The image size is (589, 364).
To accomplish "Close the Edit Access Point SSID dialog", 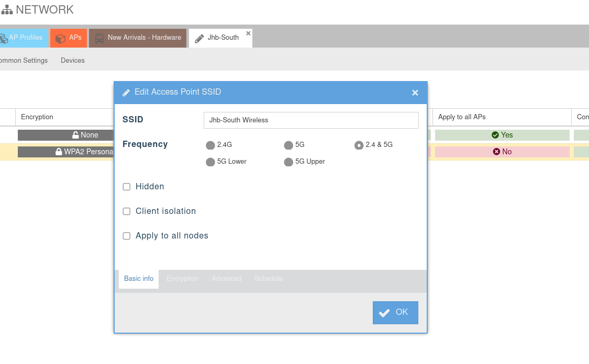I will [415, 93].
